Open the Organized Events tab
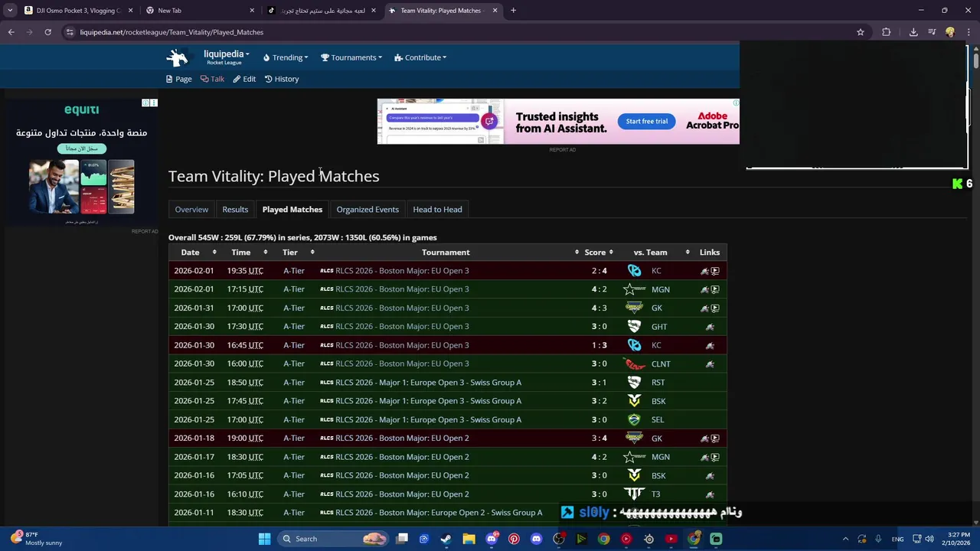This screenshot has width=980, height=551. pyautogui.click(x=367, y=210)
